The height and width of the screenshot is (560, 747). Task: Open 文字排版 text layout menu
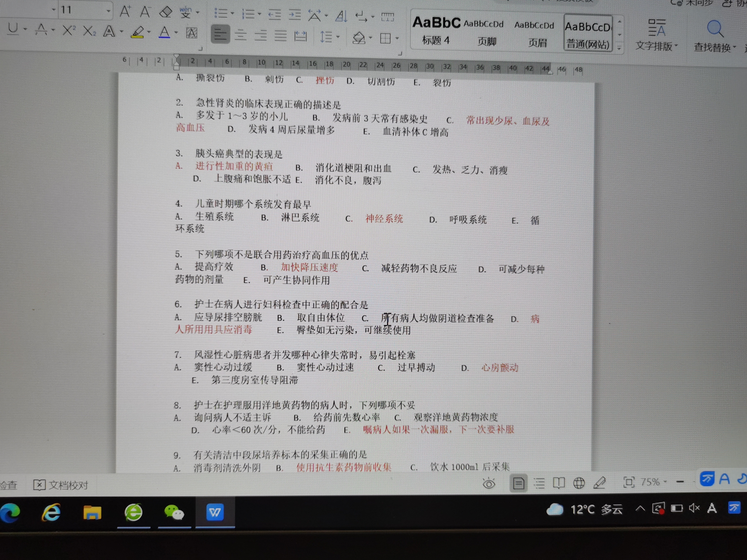[656, 36]
